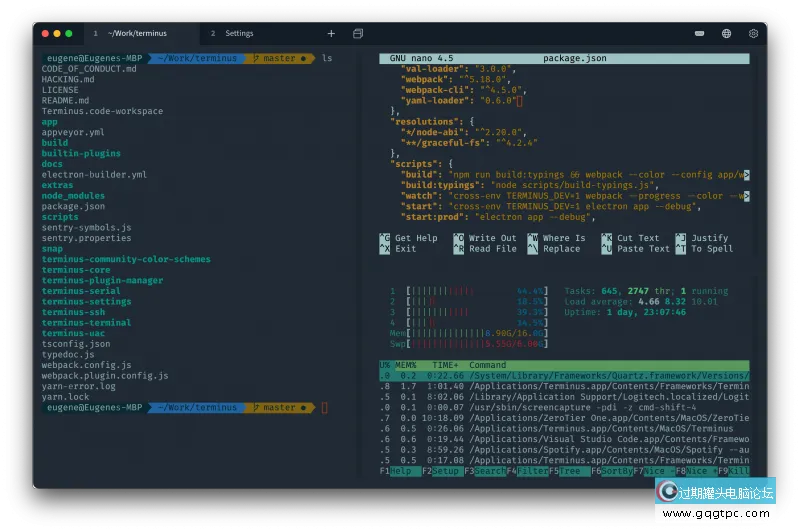Click the profiles window icon beside the plus

point(358,33)
